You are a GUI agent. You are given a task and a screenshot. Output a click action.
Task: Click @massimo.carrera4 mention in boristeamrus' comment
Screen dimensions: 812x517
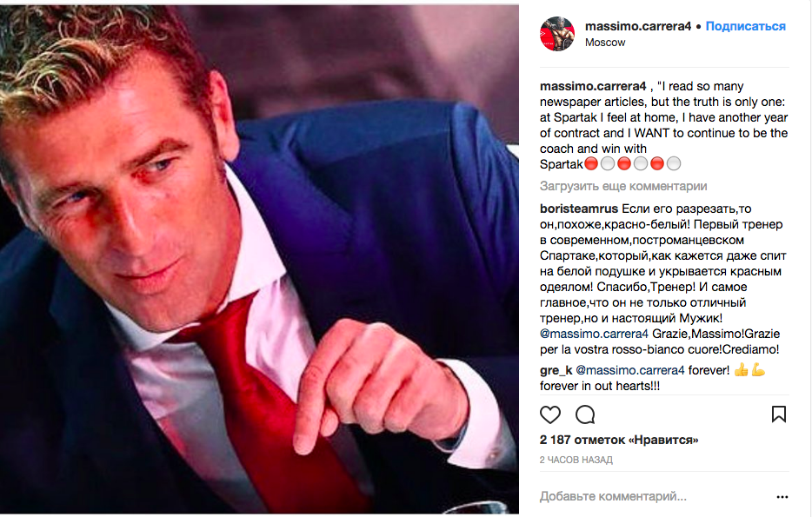(x=594, y=334)
